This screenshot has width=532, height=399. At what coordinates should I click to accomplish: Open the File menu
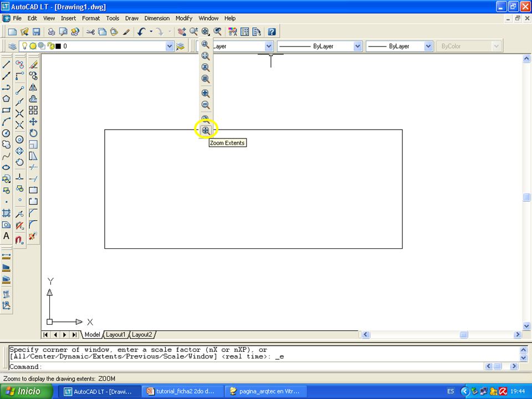click(17, 18)
